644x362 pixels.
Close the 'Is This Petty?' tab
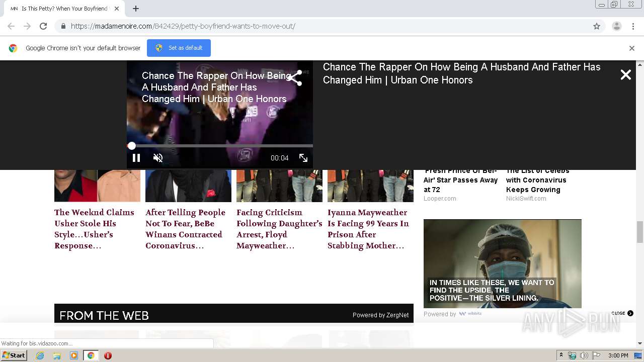click(117, 9)
